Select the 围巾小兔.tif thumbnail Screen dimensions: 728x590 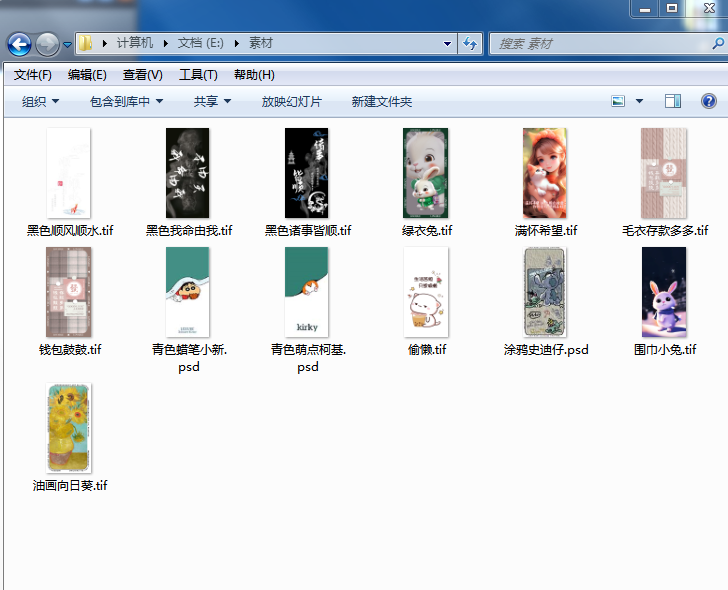[664, 292]
